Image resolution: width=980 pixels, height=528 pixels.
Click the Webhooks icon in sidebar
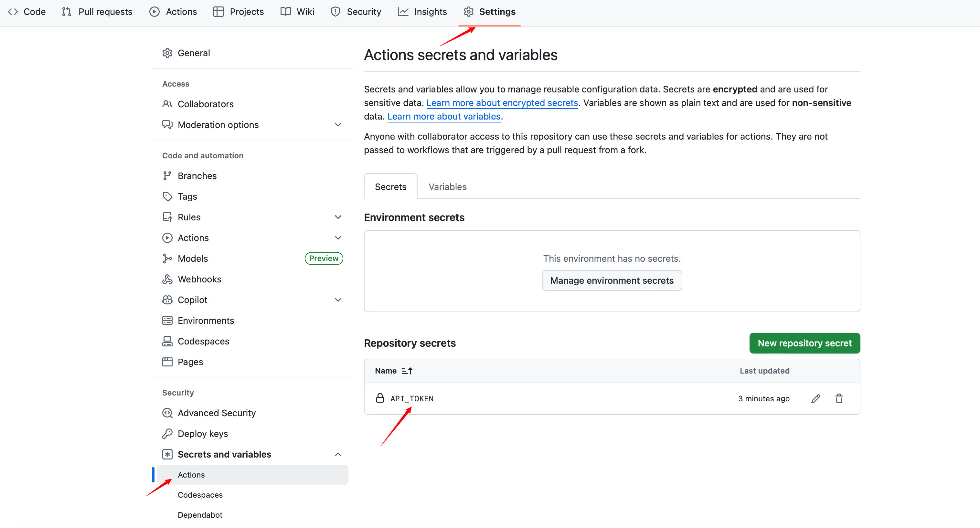click(167, 279)
